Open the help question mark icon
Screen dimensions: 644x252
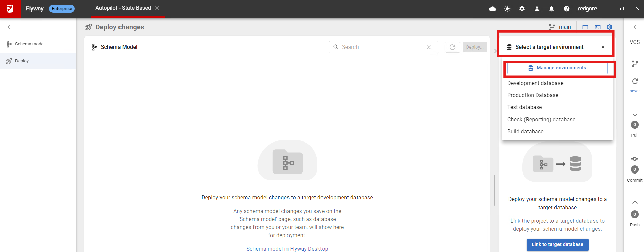[566, 9]
